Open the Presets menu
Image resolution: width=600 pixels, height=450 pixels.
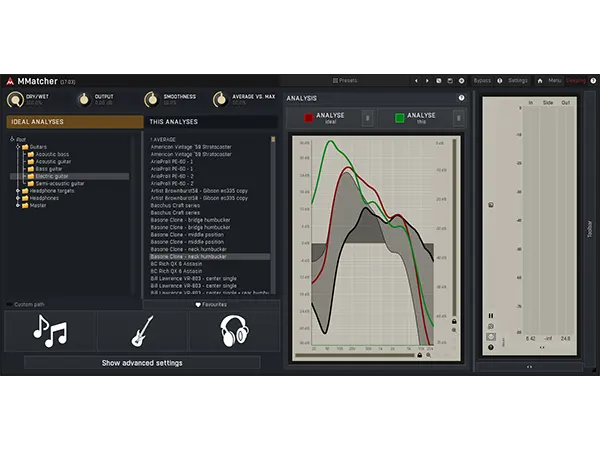pyautogui.click(x=344, y=80)
